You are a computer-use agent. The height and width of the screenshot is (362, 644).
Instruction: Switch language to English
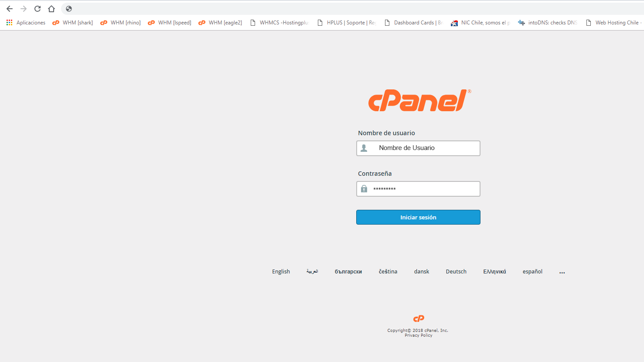click(281, 271)
